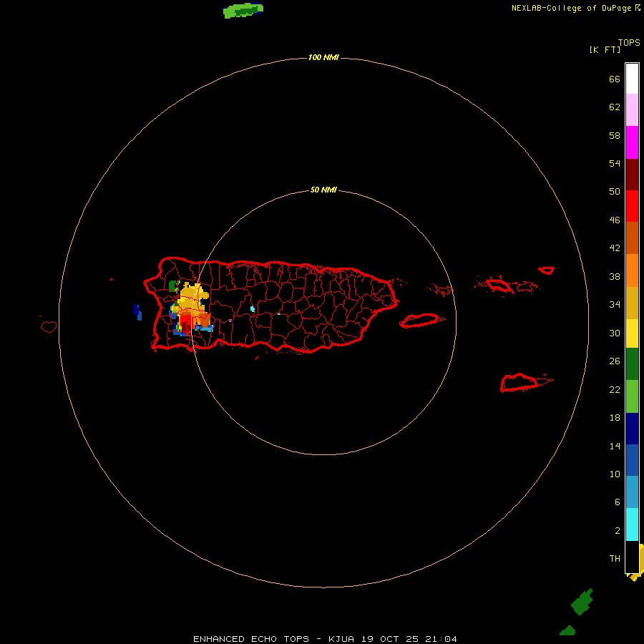Viewport: 644px width, 644px height.
Task: Click legend value 2
Action: (x=617, y=530)
